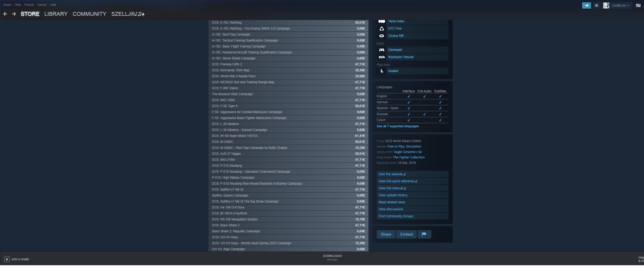
Task: Open A-10C: Stone Shield Campaign row
Action: [x=289, y=58]
